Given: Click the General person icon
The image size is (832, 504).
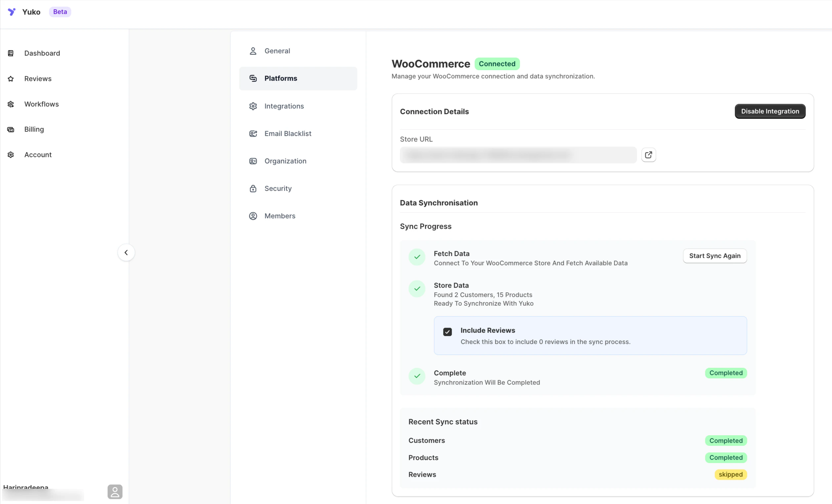Looking at the screenshot, I should [253, 51].
